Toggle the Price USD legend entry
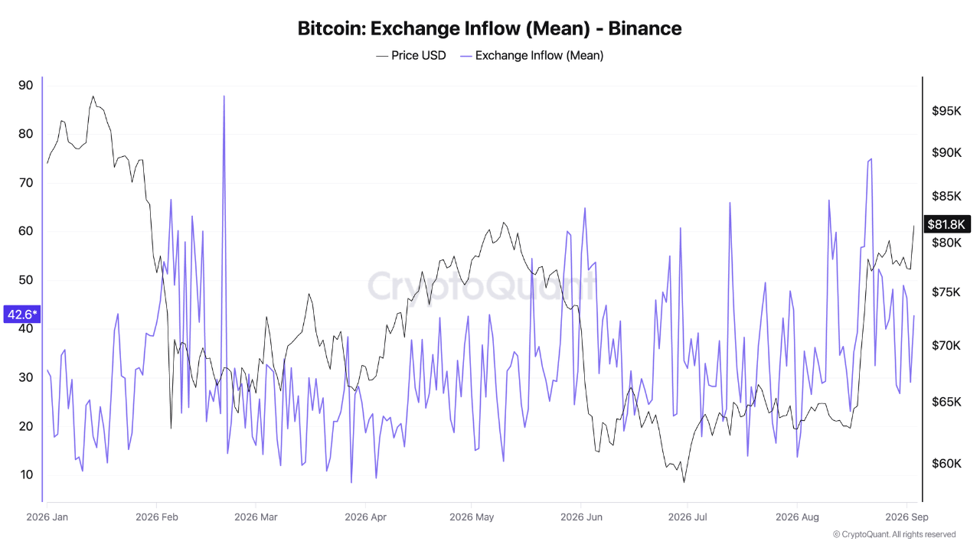The image size is (980, 551). [x=411, y=55]
